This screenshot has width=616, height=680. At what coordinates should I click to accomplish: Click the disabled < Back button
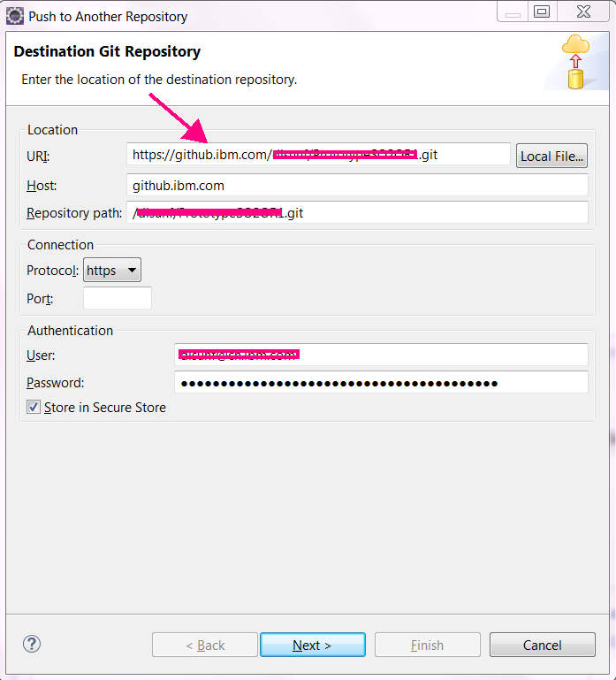click(205, 645)
